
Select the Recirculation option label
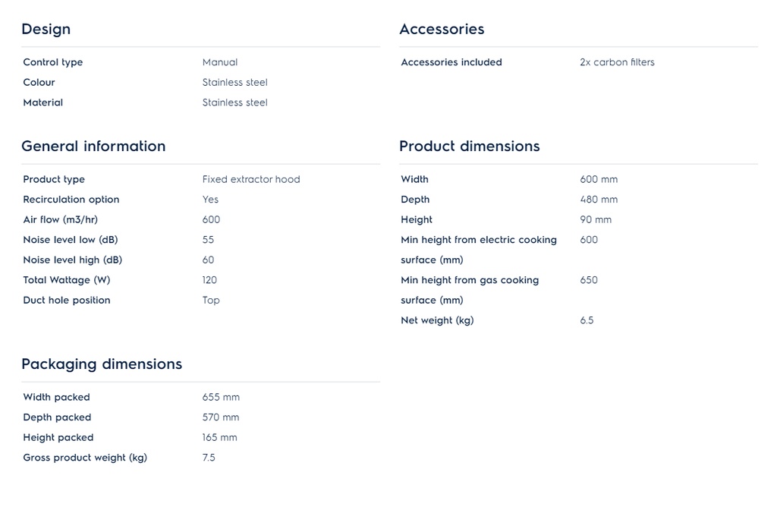(71, 200)
